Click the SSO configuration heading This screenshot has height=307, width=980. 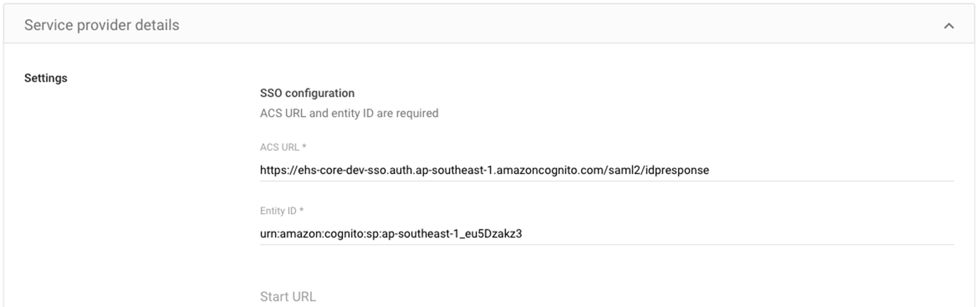pos(307,93)
